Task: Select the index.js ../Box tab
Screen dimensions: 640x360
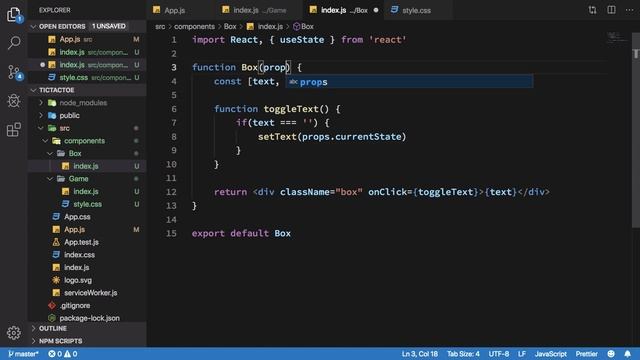Action: pyautogui.click(x=344, y=10)
